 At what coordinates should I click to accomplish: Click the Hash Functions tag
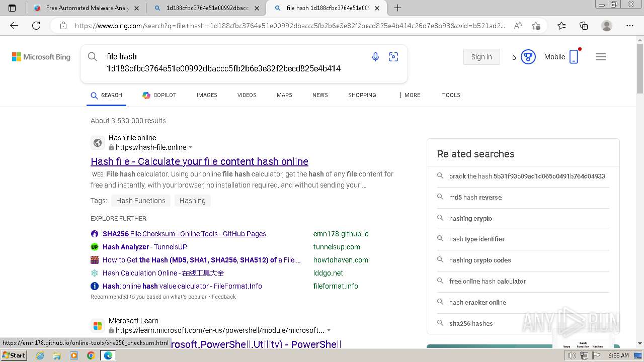141,201
